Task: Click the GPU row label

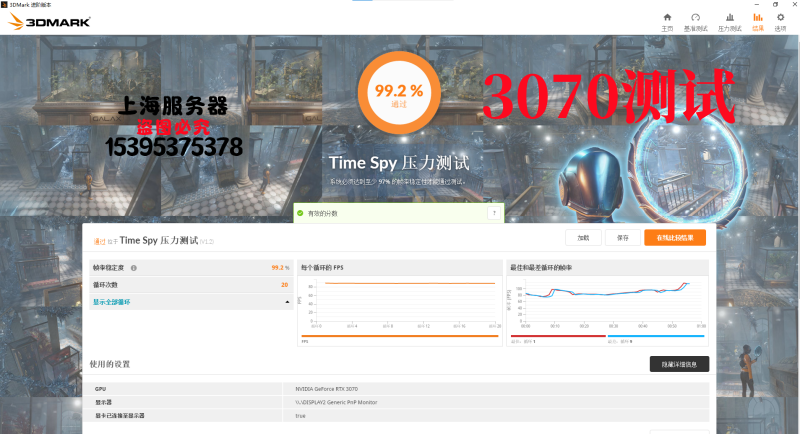Action: pos(100,389)
